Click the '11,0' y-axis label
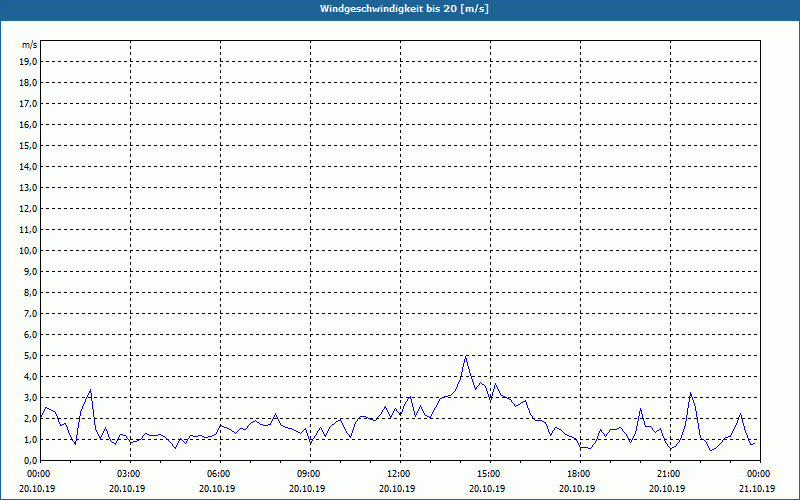 (29, 230)
